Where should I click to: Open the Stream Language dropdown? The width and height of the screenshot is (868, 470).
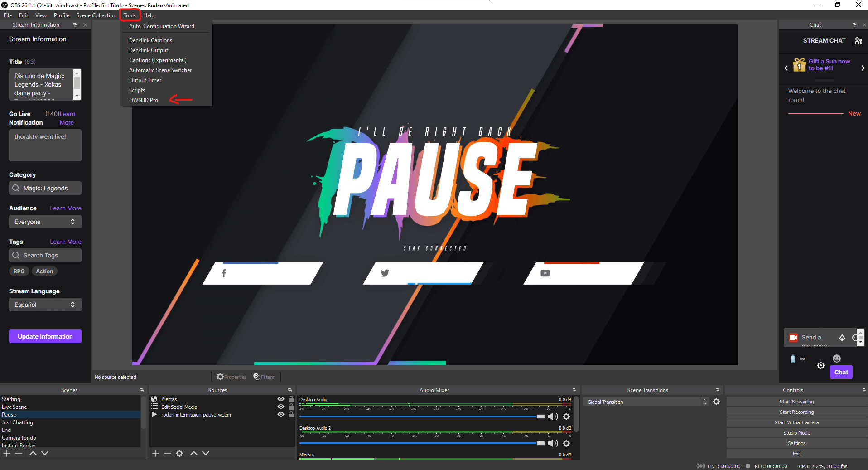point(45,305)
